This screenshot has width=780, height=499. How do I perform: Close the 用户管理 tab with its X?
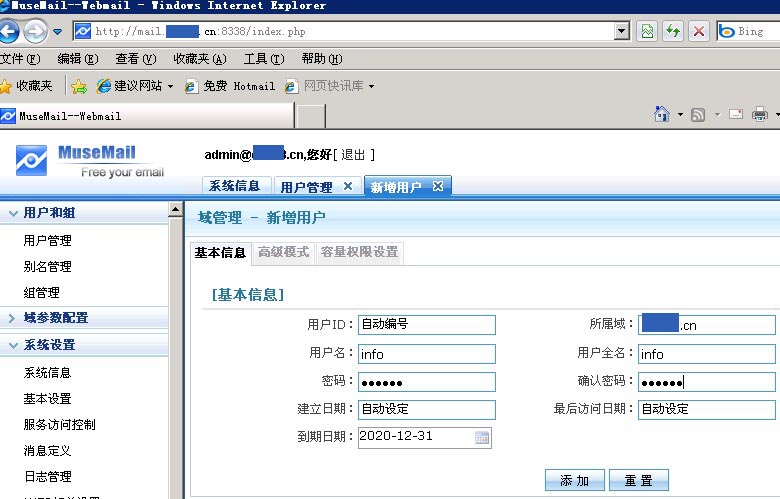[348, 186]
